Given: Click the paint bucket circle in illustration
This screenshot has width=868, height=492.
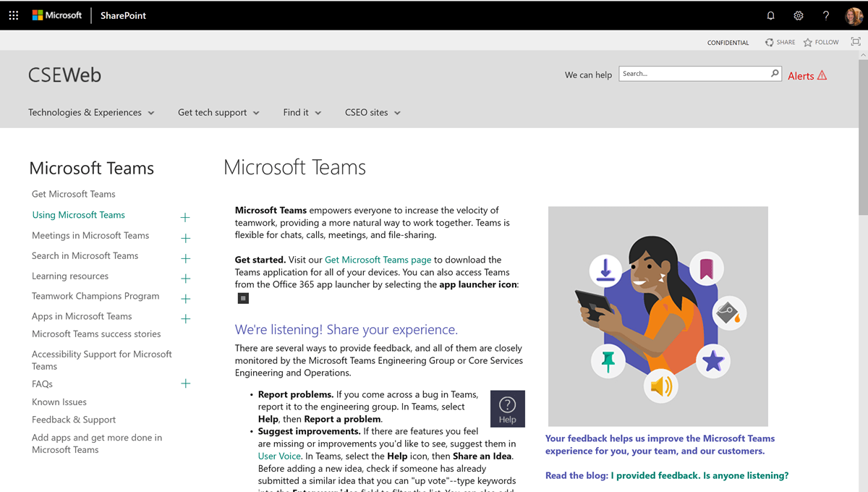Looking at the screenshot, I should point(728,313).
